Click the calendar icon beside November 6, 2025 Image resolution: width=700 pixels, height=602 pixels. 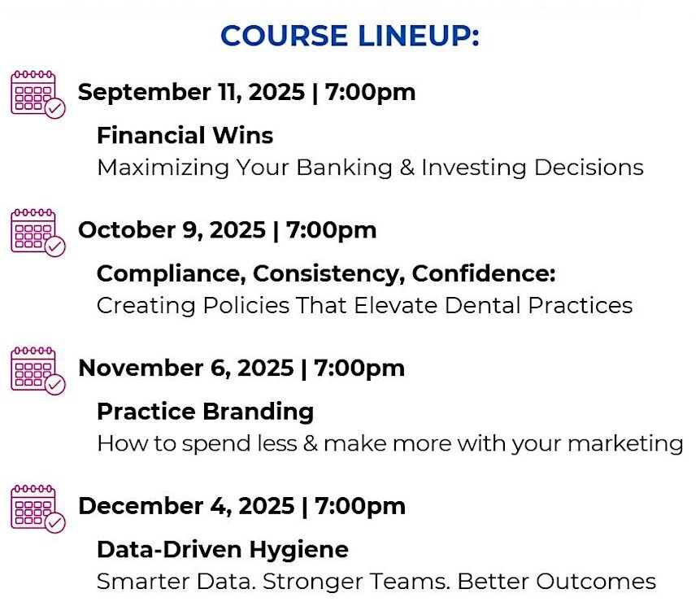38,370
